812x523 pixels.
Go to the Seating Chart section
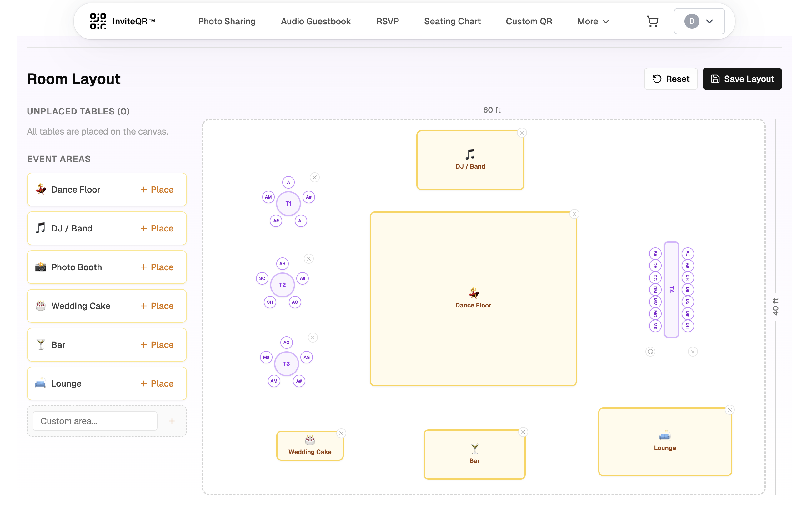pyautogui.click(x=452, y=21)
